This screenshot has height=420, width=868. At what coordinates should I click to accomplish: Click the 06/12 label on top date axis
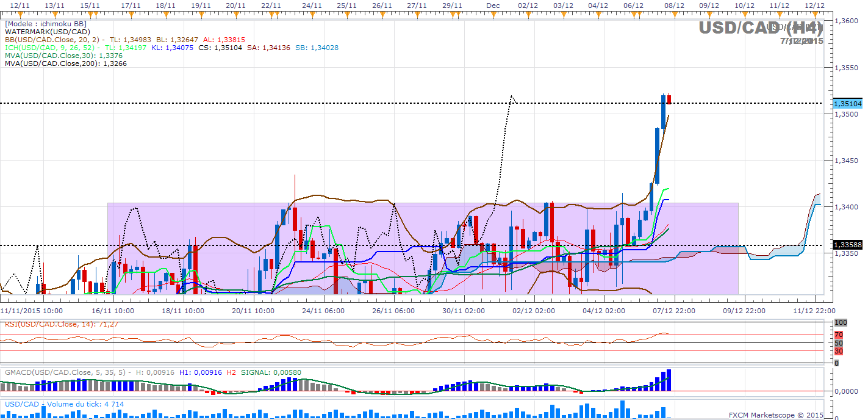tap(634, 5)
